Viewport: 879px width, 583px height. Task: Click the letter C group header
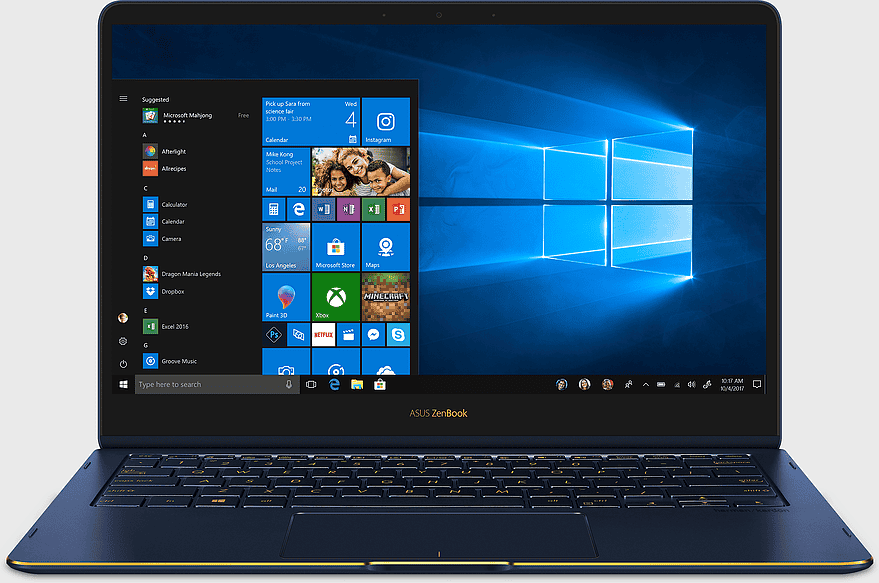tap(145, 188)
